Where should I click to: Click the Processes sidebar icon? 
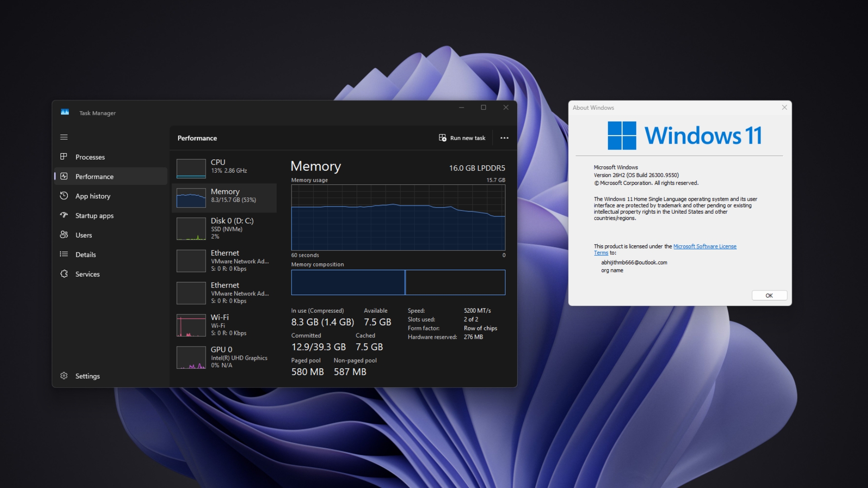64,156
